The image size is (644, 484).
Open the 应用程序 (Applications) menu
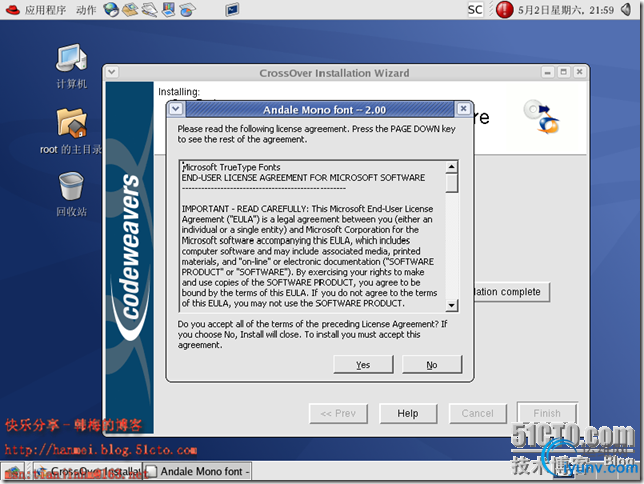(45, 10)
